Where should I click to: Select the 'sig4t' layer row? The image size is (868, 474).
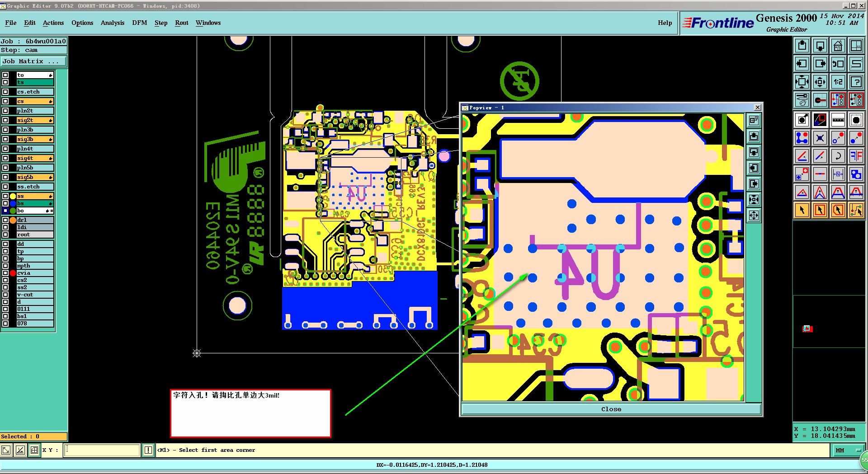[35, 158]
